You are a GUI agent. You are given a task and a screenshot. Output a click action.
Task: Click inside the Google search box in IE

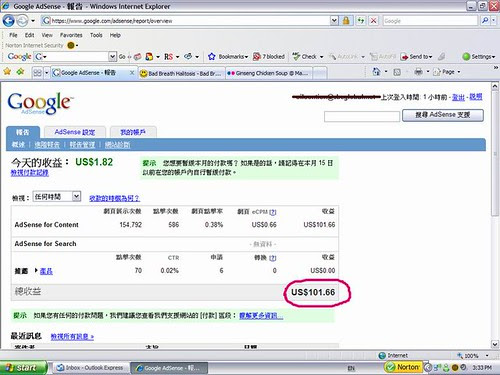pos(430,21)
